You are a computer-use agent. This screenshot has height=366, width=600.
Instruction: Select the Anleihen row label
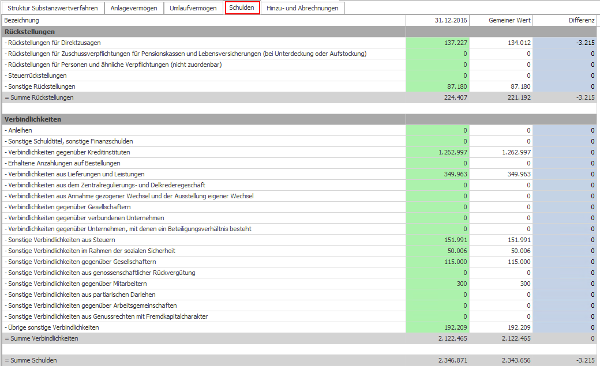click(x=20, y=131)
